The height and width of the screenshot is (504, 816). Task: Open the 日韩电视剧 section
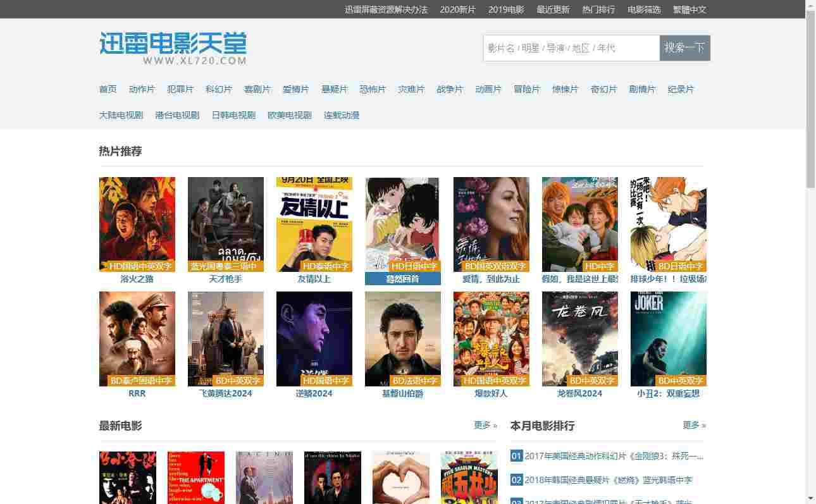point(233,115)
